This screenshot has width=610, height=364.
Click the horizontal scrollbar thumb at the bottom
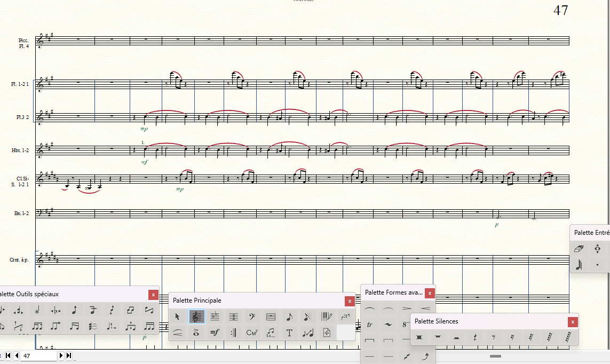coord(495,356)
